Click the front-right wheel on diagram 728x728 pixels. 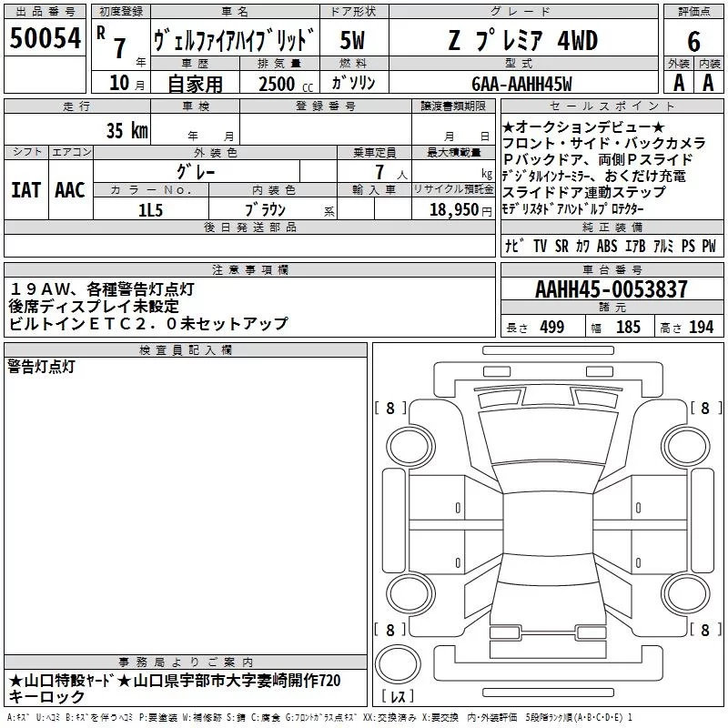click(x=686, y=447)
